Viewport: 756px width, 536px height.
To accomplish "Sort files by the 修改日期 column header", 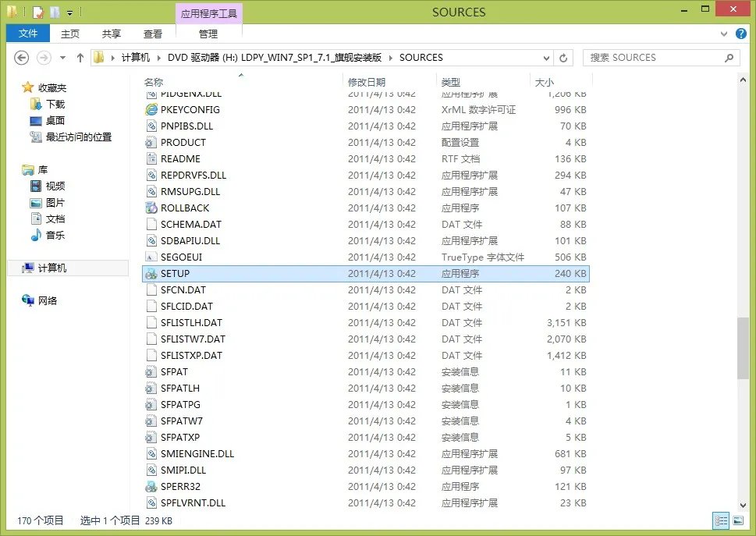I will coord(367,82).
